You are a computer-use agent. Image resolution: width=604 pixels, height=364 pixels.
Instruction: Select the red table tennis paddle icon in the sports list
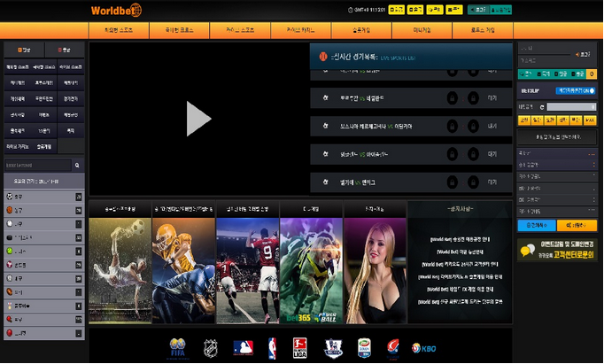[x=10, y=319]
